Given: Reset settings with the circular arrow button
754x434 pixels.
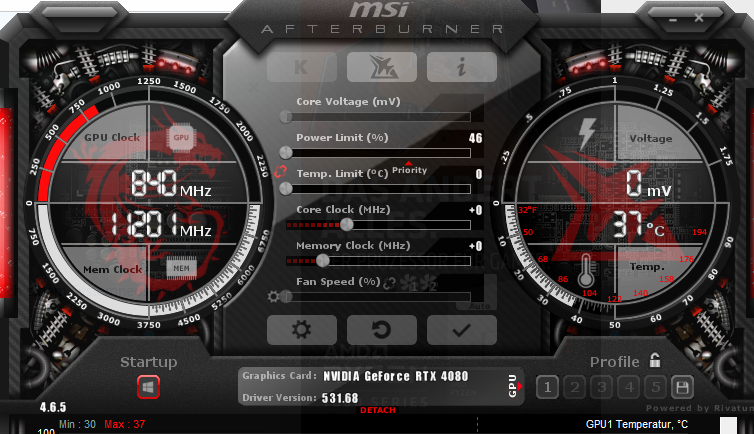Looking at the screenshot, I should [x=382, y=330].
